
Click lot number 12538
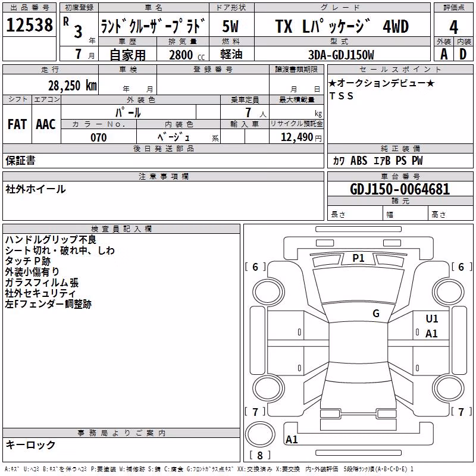(29, 25)
